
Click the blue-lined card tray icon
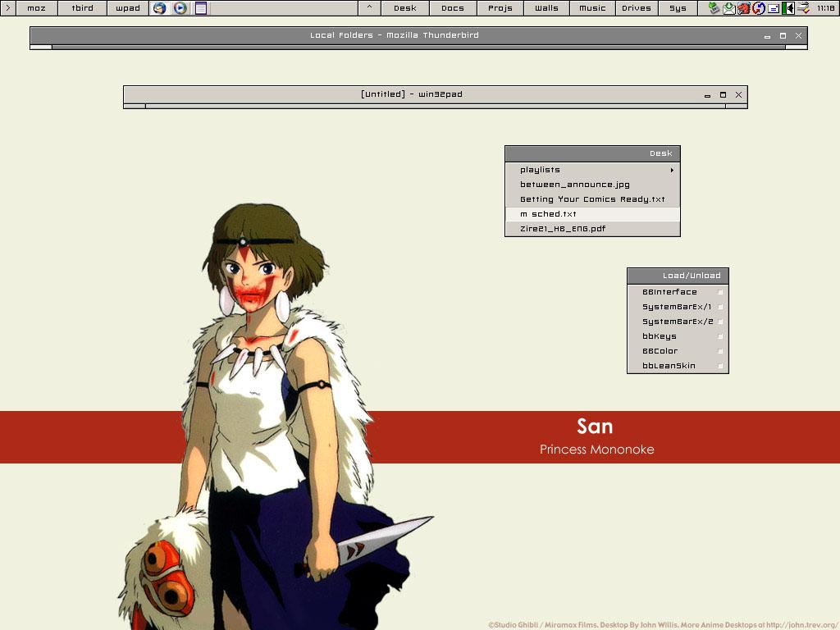(x=774, y=8)
